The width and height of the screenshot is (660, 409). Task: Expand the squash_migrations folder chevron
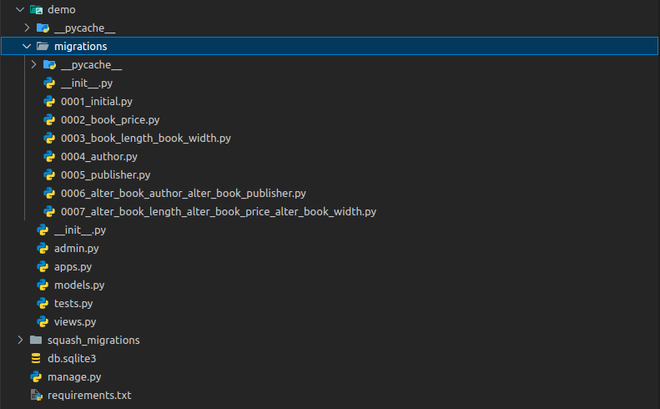pos(20,340)
